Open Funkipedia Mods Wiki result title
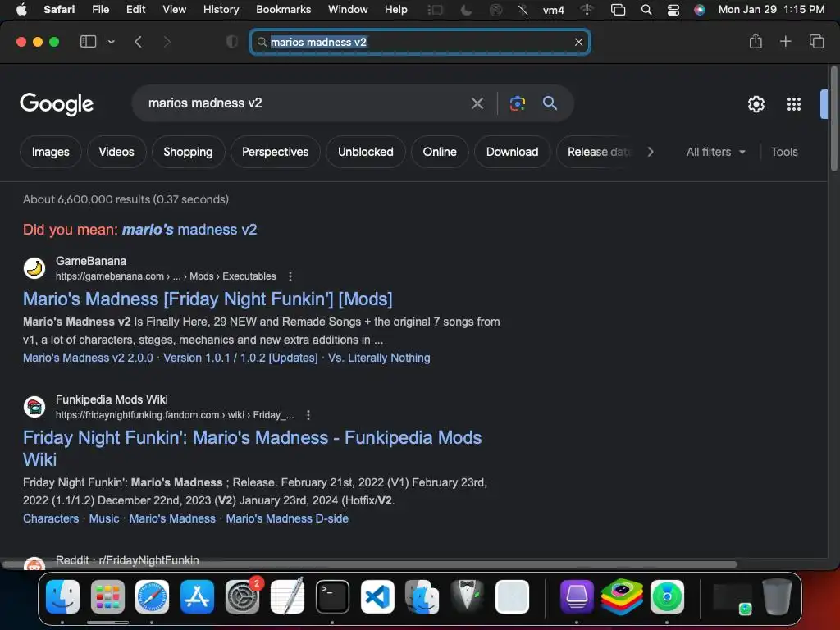The height and width of the screenshot is (630, 840). point(252,449)
